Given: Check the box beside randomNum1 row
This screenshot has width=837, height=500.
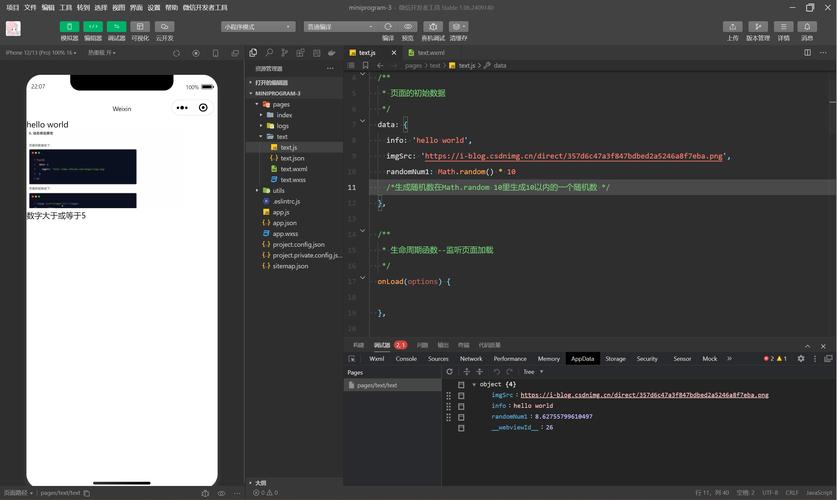Looking at the screenshot, I should (461, 417).
